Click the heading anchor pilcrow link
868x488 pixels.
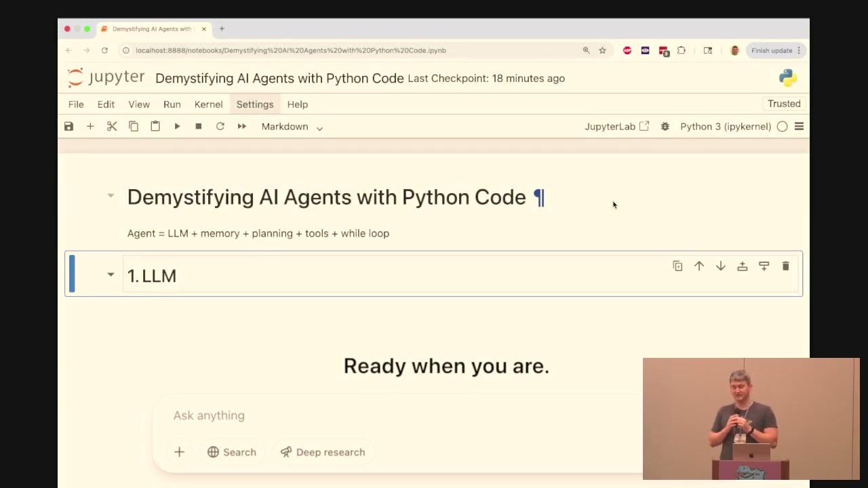(538, 197)
